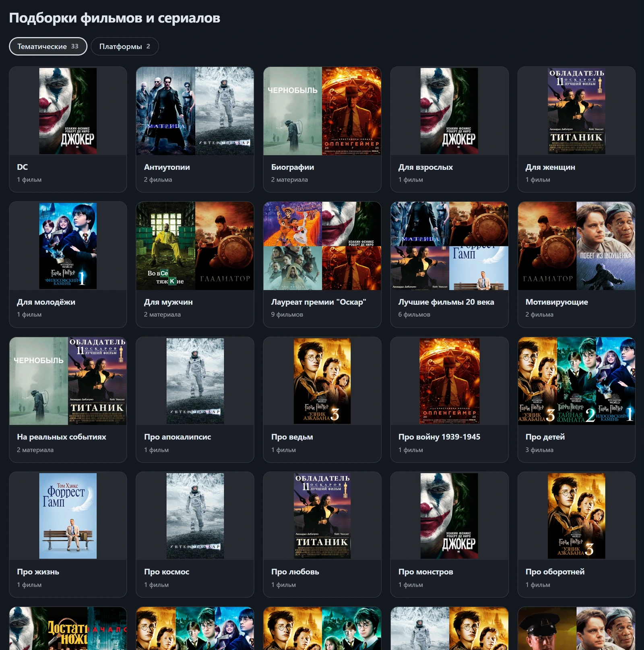
Task: Open Лучшие фильмы 20 века thumbnail
Action: tap(449, 246)
